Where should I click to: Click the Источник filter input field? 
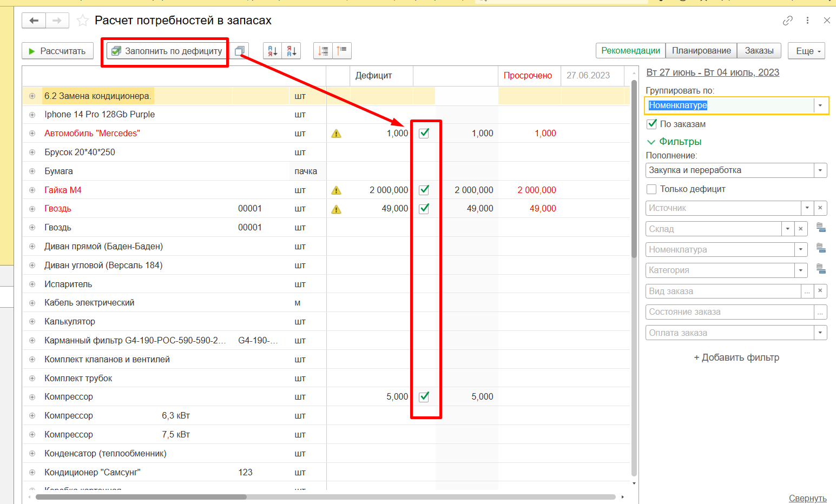pos(723,208)
